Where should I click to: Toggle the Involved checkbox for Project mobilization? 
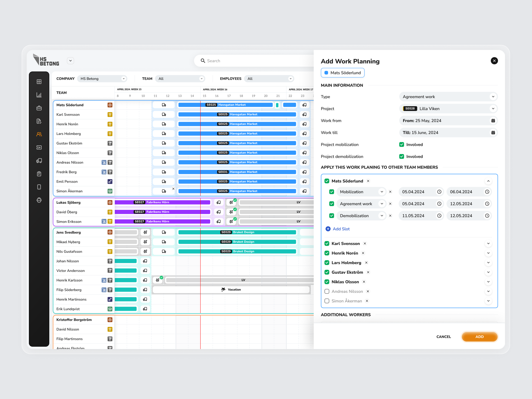pyautogui.click(x=401, y=144)
